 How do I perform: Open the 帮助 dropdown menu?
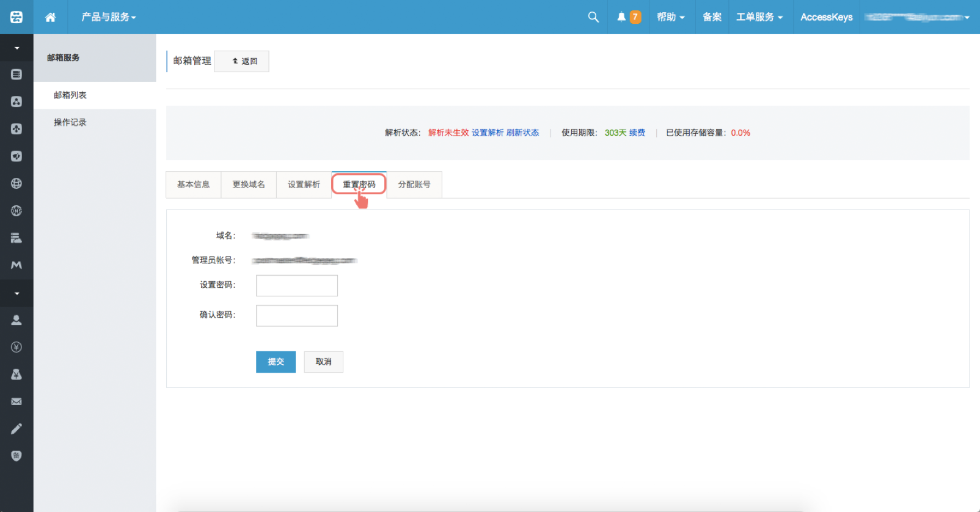670,17
